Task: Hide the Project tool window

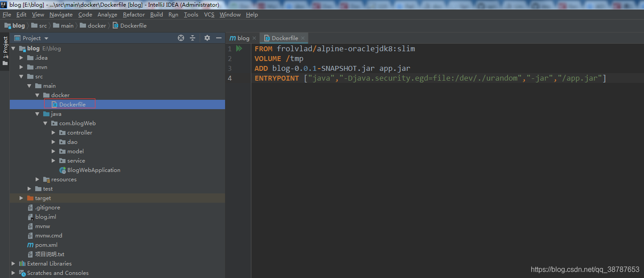Action: point(219,38)
